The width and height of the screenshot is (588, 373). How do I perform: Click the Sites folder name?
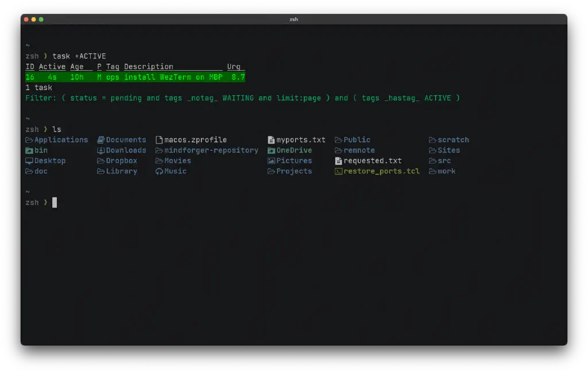tap(448, 150)
